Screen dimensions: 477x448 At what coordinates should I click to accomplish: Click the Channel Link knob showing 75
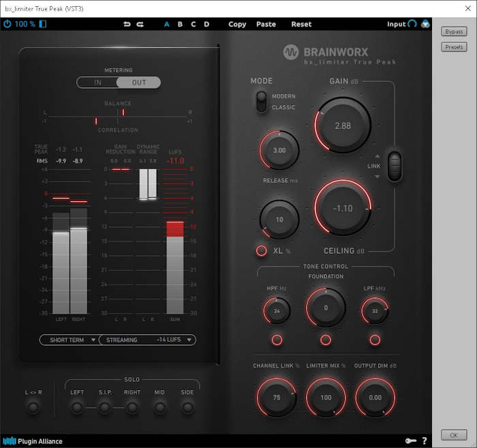coord(277,397)
